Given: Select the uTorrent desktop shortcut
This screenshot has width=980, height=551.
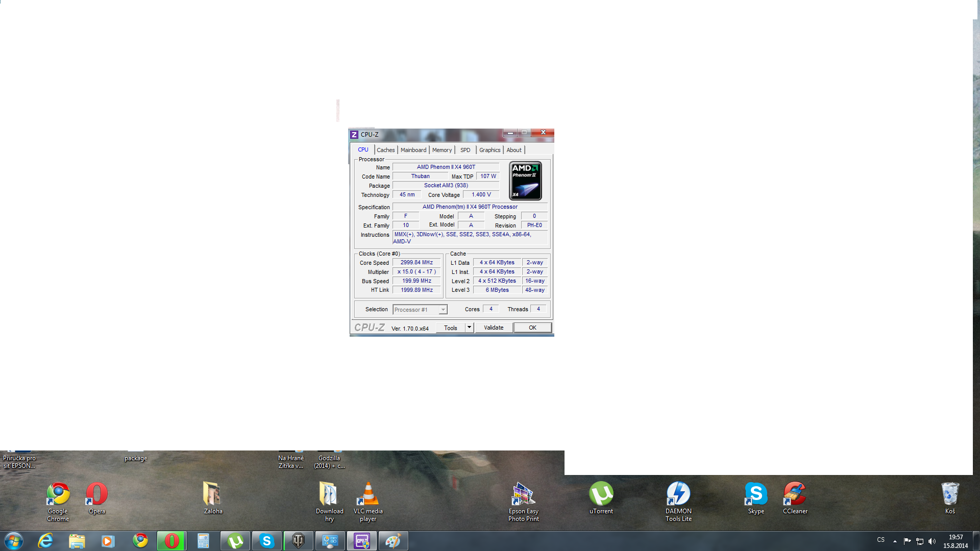Looking at the screenshot, I should click(x=601, y=498).
